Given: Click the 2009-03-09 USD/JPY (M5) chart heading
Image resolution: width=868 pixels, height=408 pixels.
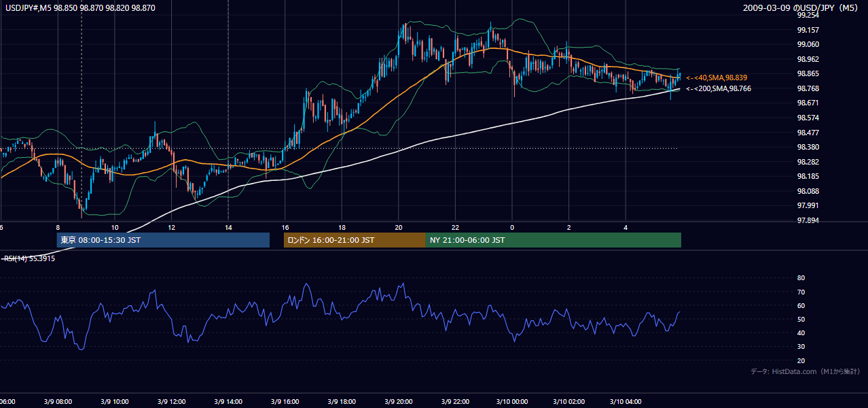Looking at the screenshot, I should click(x=801, y=7).
